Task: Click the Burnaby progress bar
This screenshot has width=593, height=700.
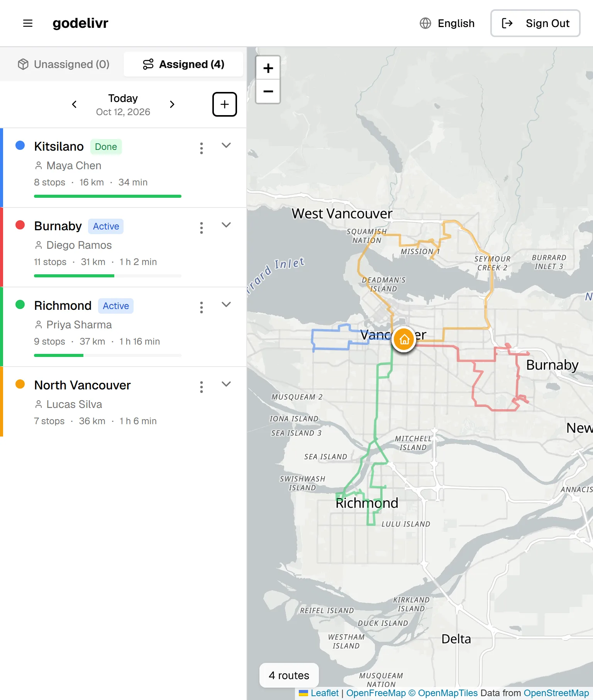Action: 108,276
